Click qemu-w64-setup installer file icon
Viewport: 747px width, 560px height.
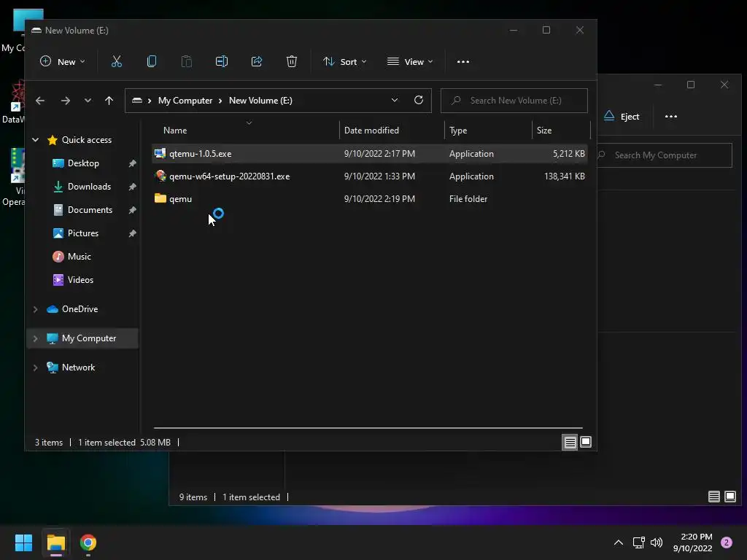[x=160, y=176]
